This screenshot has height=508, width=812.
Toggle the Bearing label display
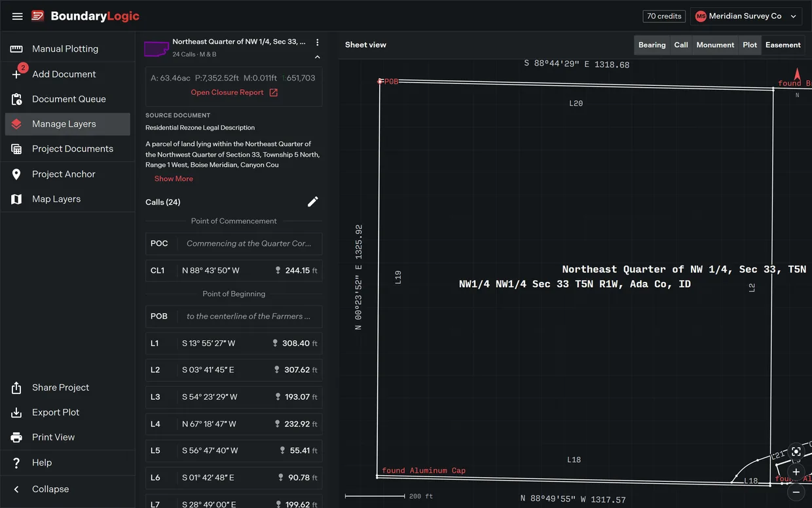652,45
